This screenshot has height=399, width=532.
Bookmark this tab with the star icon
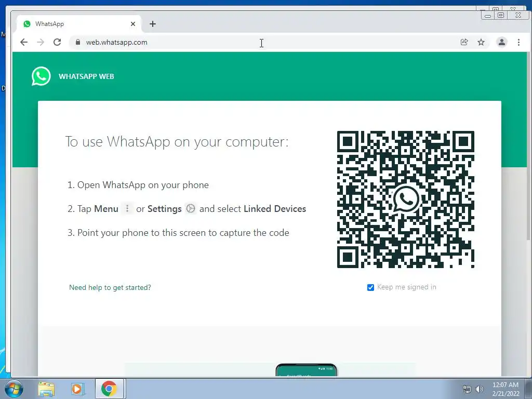(481, 42)
